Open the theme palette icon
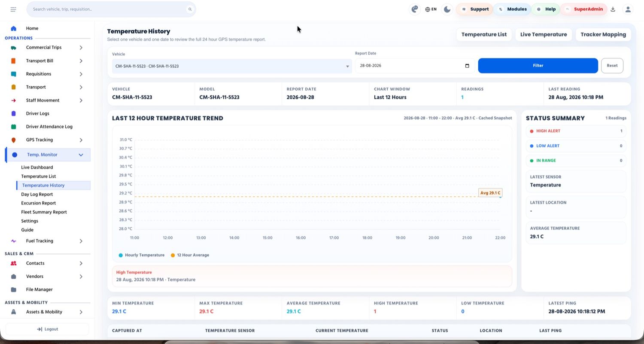 click(x=414, y=9)
